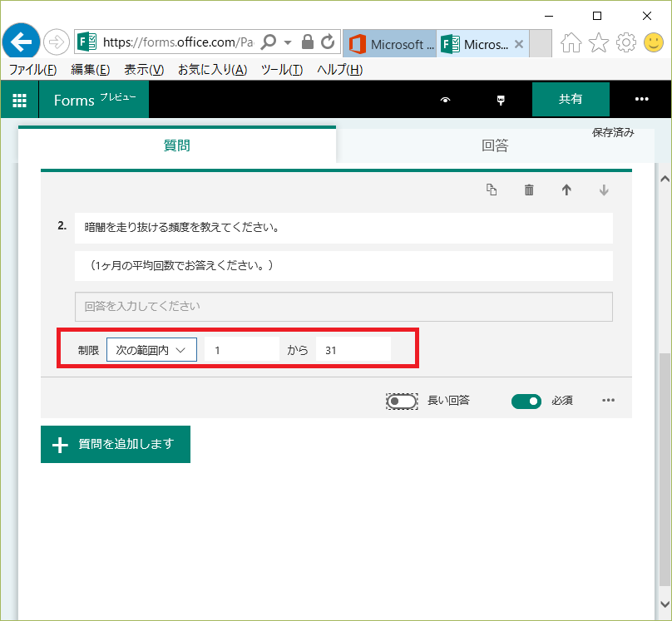Open the お気に入り(A) menu

pyautogui.click(x=213, y=69)
